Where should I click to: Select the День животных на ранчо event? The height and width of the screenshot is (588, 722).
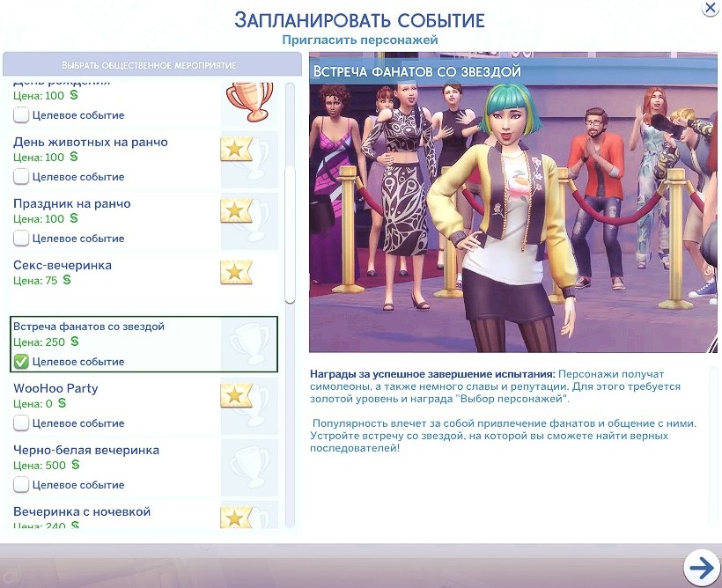pos(144,159)
